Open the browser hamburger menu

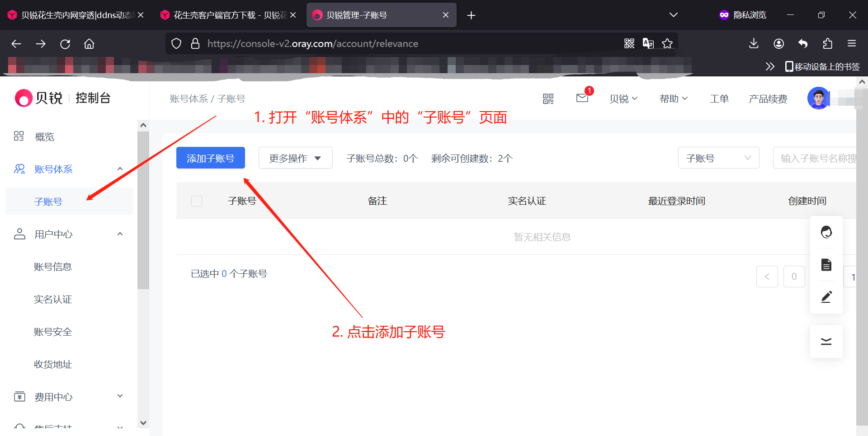pyautogui.click(x=852, y=43)
